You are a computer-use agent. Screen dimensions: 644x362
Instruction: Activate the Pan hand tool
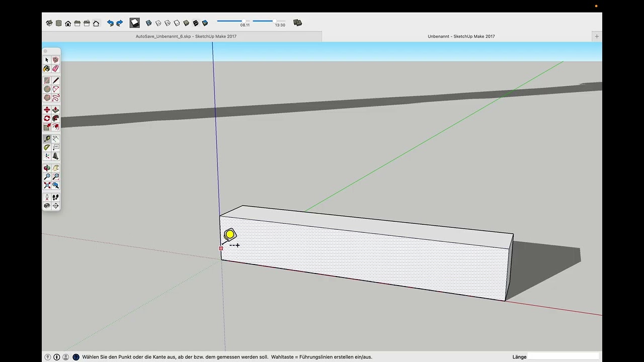pyautogui.click(x=55, y=168)
